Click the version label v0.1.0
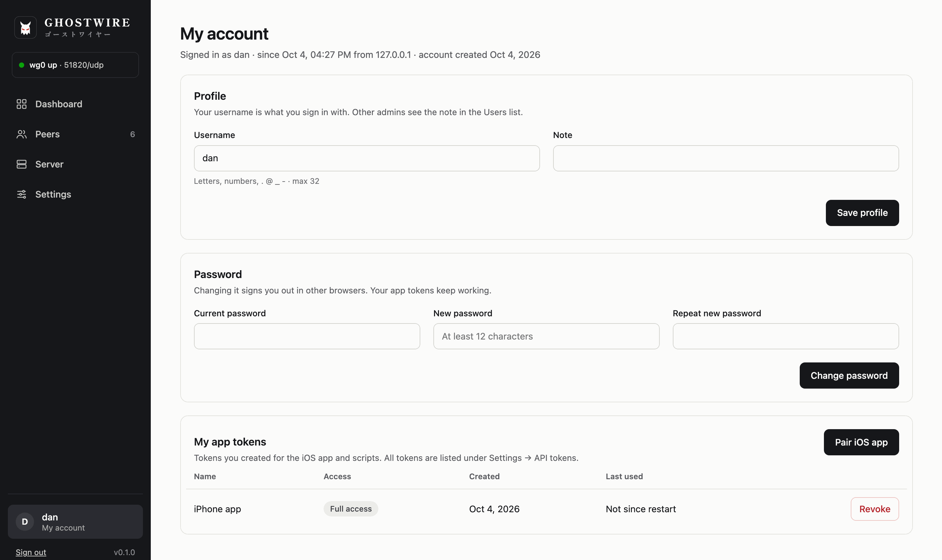Screen dimensions: 942x560 pos(124,552)
